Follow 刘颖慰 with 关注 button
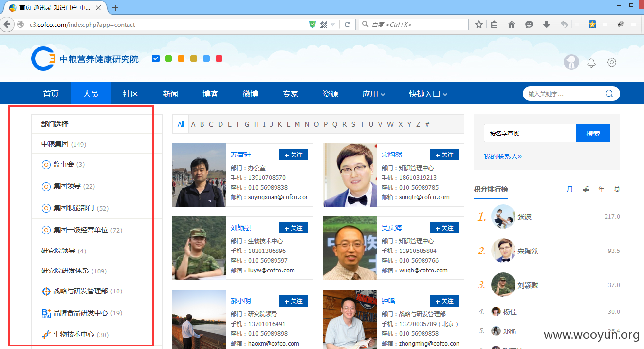This screenshot has width=644, height=349. pos(294,228)
